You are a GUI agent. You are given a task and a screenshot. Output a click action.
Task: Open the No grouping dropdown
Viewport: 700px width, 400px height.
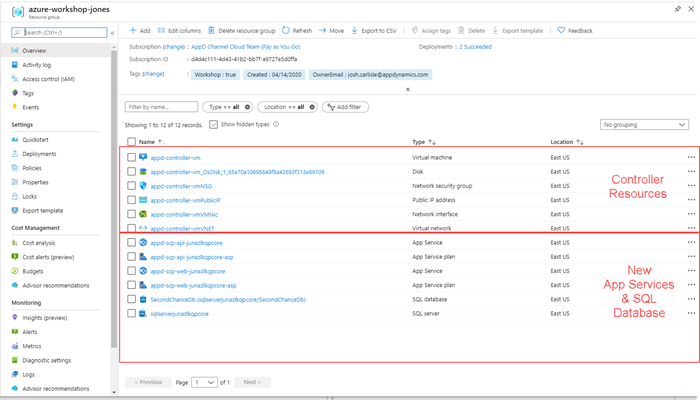(644, 125)
